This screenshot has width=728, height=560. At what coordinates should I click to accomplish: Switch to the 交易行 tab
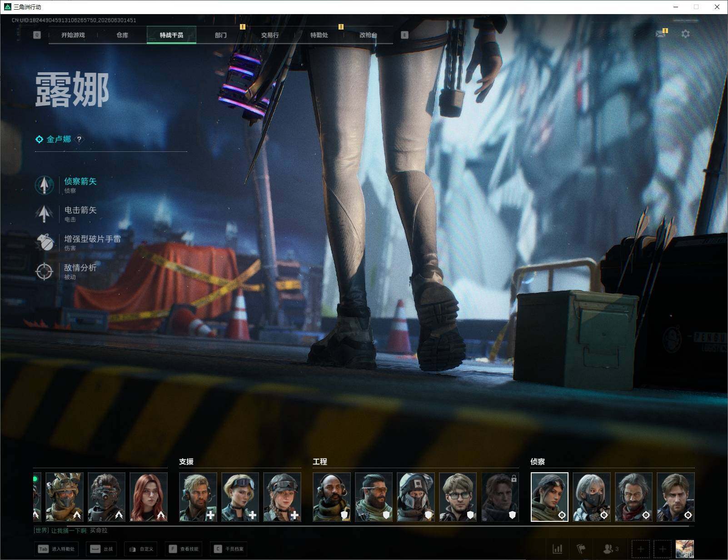coord(270,35)
